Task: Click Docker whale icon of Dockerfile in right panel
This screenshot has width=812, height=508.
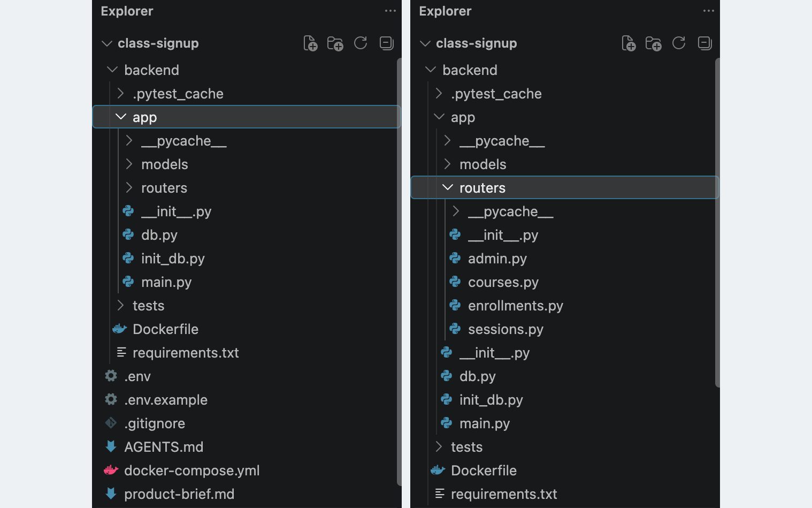Action: click(438, 471)
